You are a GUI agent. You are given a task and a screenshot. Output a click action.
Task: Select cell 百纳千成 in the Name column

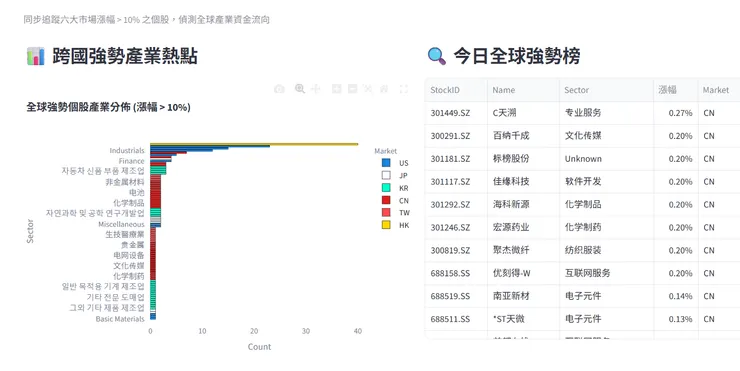pos(523,136)
